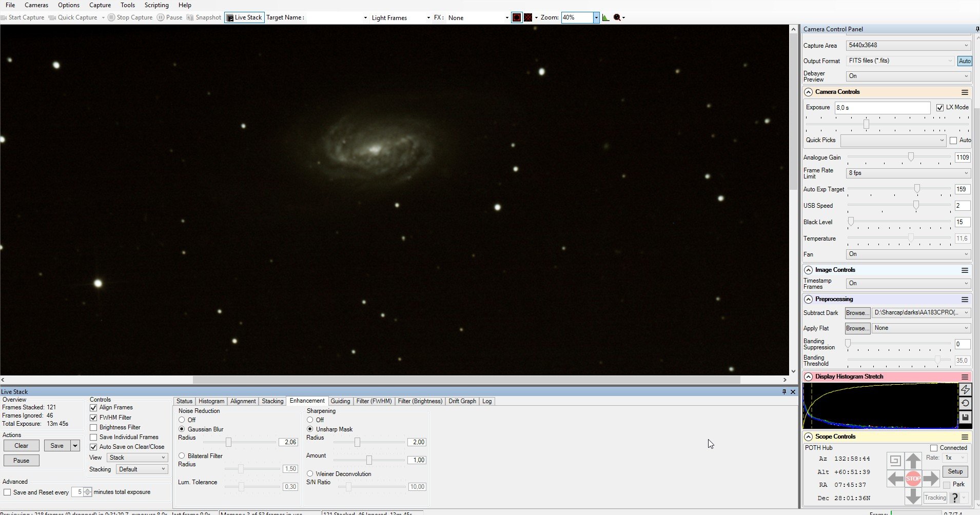Image resolution: width=980 pixels, height=515 pixels.
Task: Click the Quick Capture toolbar button
Action: click(x=73, y=17)
